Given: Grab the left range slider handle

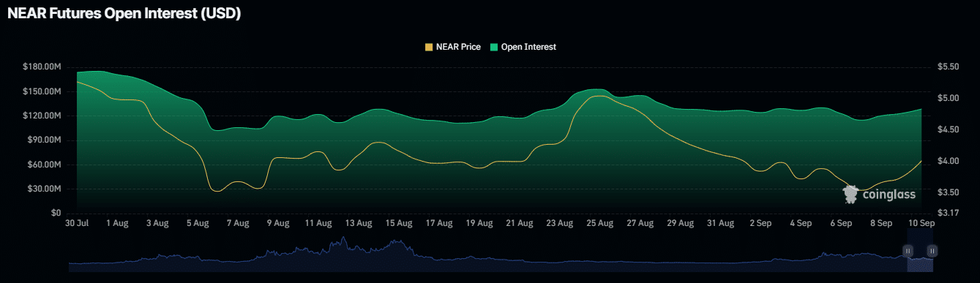Looking at the screenshot, I should (908, 251).
